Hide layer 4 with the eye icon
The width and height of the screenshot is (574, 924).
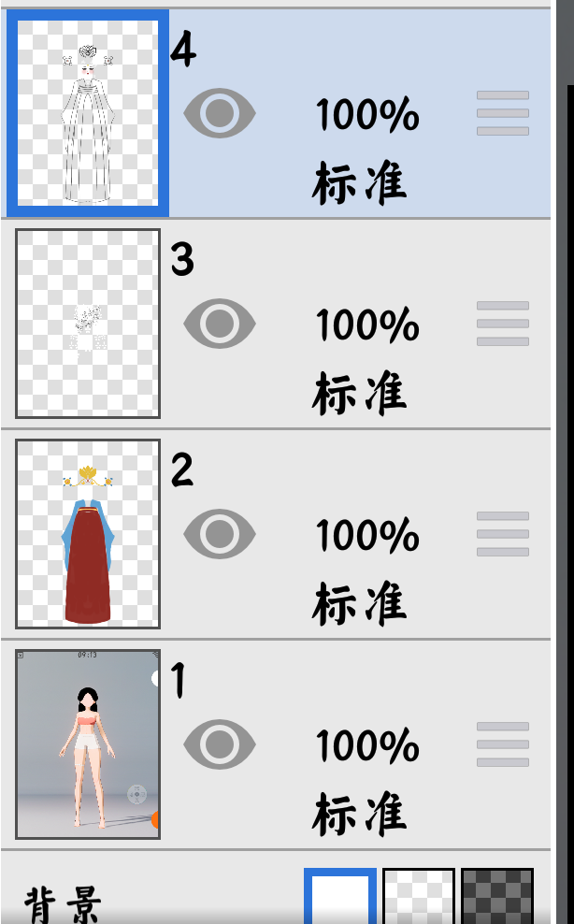tap(220, 113)
